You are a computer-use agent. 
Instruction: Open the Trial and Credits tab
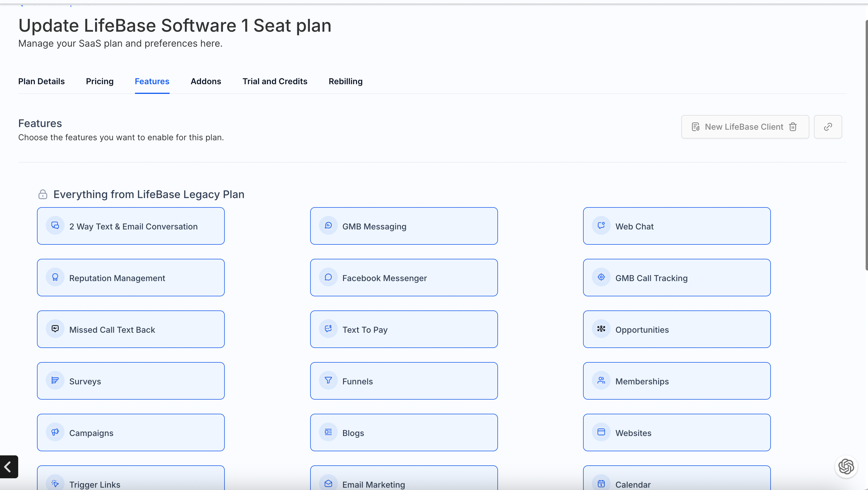pos(275,81)
